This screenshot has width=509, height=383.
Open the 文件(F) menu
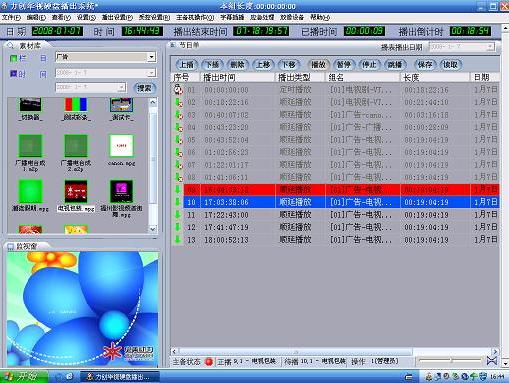click(x=11, y=17)
